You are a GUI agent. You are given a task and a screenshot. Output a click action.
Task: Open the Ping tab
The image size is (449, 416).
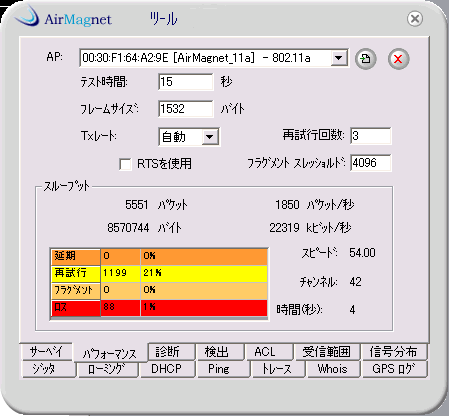click(224, 369)
